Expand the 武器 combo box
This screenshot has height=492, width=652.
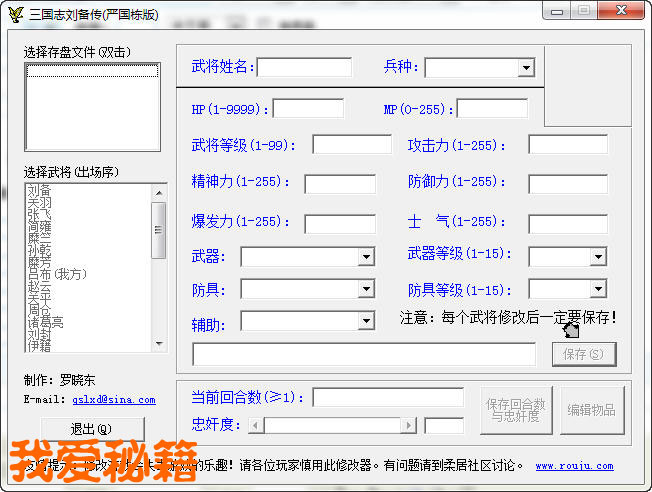pos(365,257)
